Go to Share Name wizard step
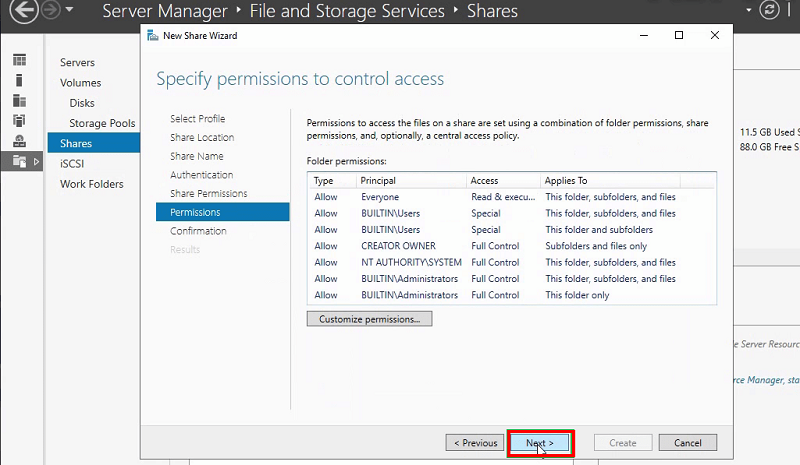This screenshot has height=465, width=800. [x=196, y=156]
